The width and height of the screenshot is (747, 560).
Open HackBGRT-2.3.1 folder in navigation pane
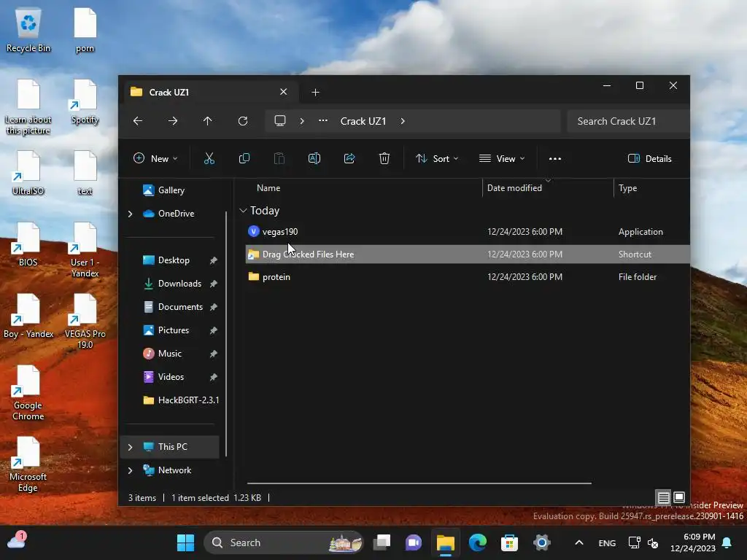(181, 400)
